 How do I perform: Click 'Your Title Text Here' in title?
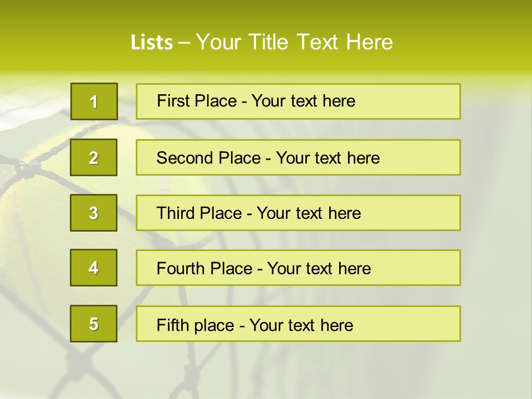pyautogui.click(x=294, y=43)
